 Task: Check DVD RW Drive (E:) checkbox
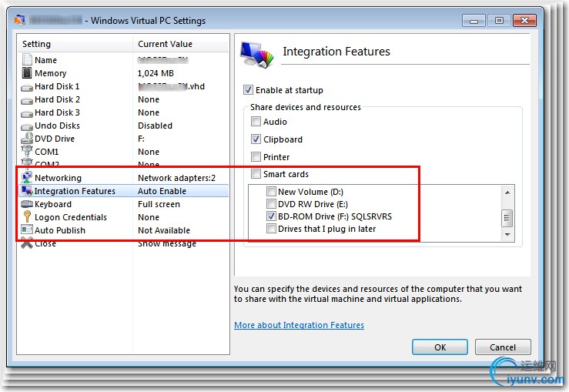pyautogui.click(x=271, y=203)
